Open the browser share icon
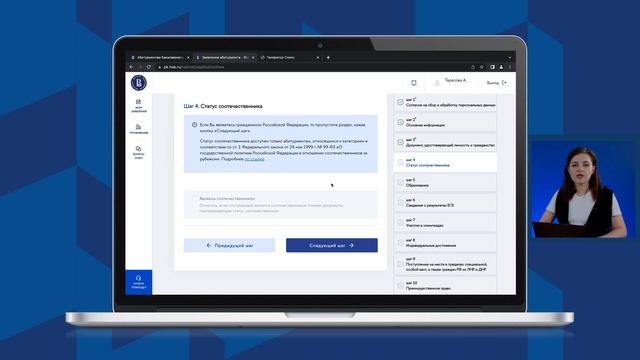640x360 pixels. click(x=473, y=67)
